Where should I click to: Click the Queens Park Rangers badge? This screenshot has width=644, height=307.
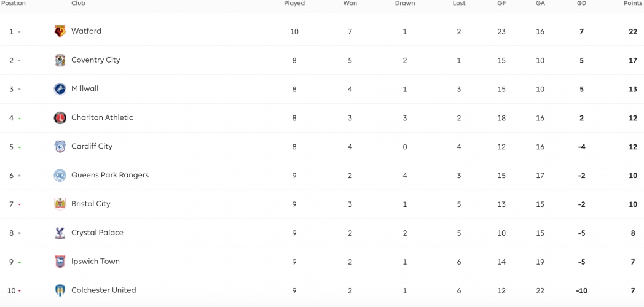click(60, 175)
